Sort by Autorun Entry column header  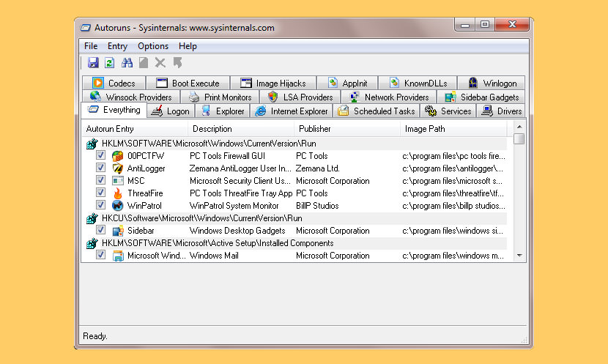pos(135,129)
